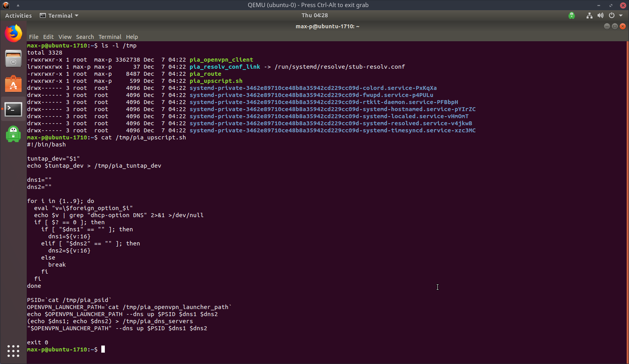Click the Terminal icon in the dock

13,109
